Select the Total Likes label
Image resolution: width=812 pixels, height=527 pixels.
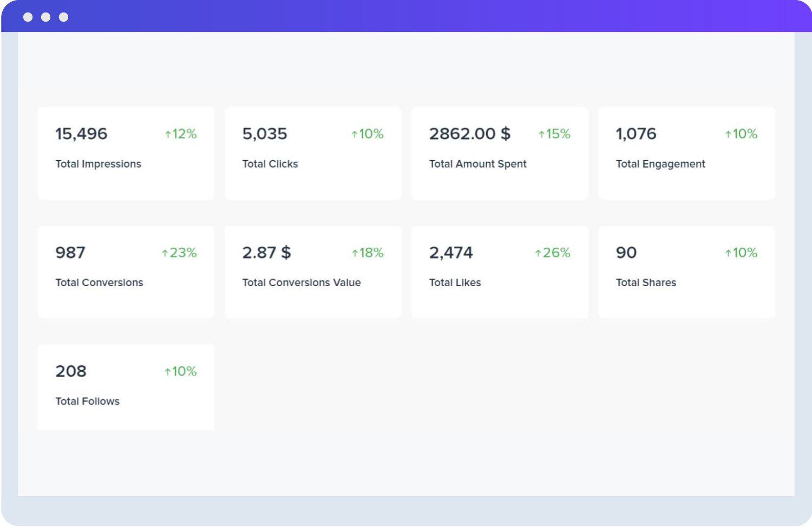click(455, 282)
